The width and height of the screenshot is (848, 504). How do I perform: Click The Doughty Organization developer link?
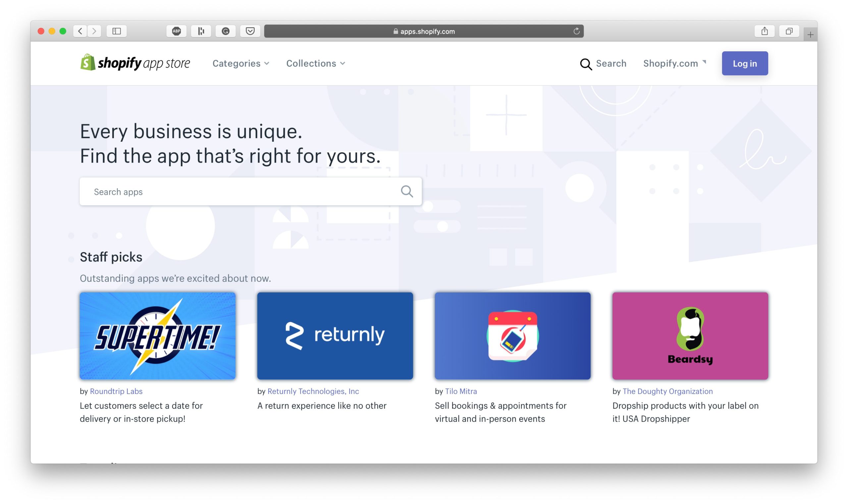click(x=668, y=391)
